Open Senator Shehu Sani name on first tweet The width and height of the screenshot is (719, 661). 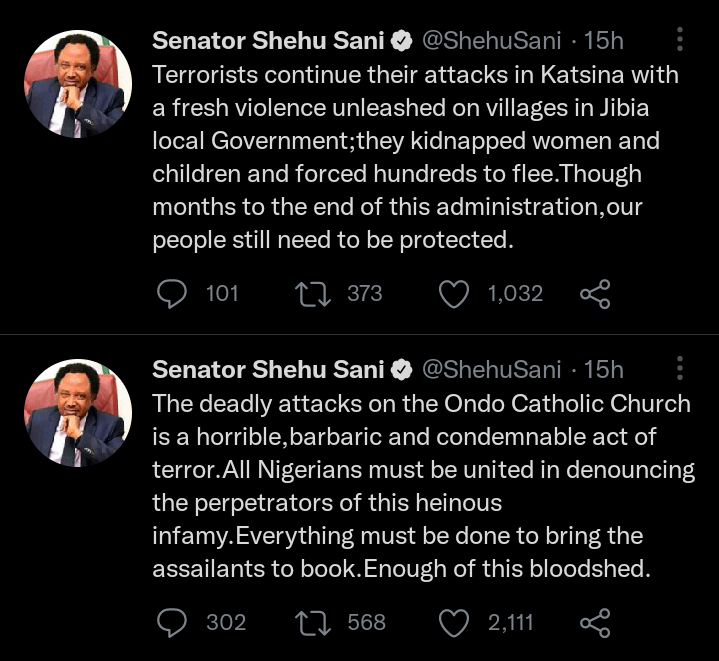[x=268, y=40]
